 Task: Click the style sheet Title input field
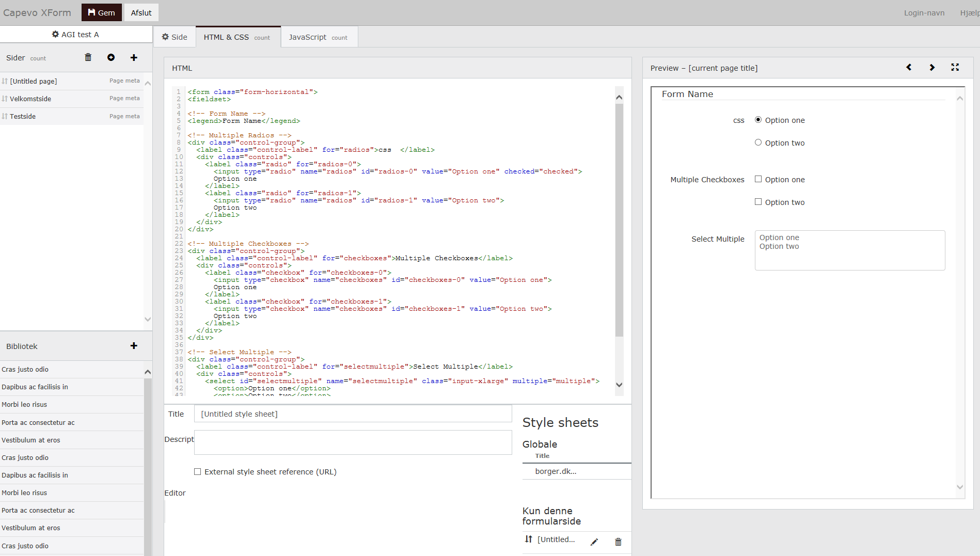tap(353, 414)
